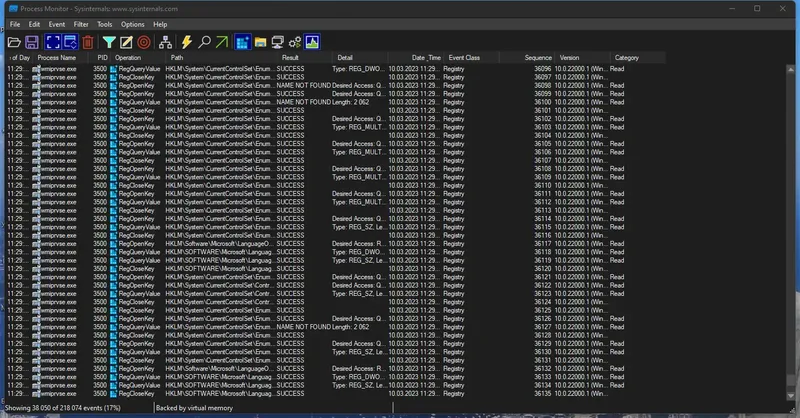Select the event row with sequence 36127
800x418 pixels.
coord(336,327)
